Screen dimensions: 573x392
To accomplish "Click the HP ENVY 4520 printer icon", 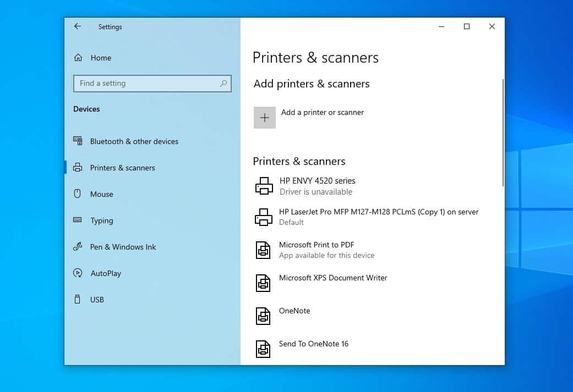I will click(264, 185).
